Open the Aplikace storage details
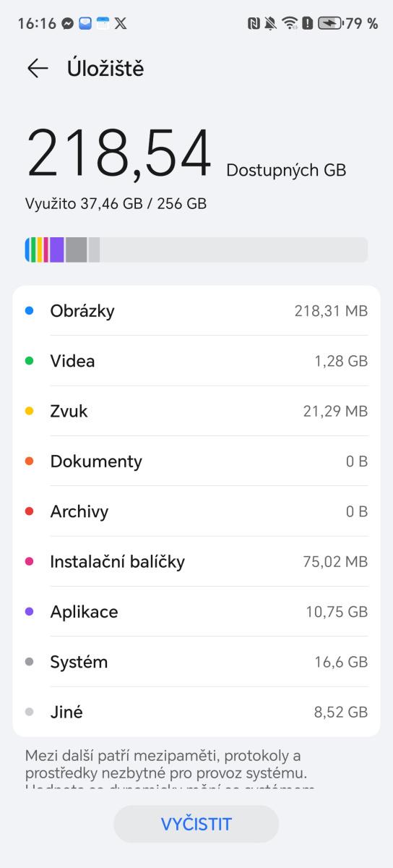This screenshot has width=393, height=868. pos(196,611)
